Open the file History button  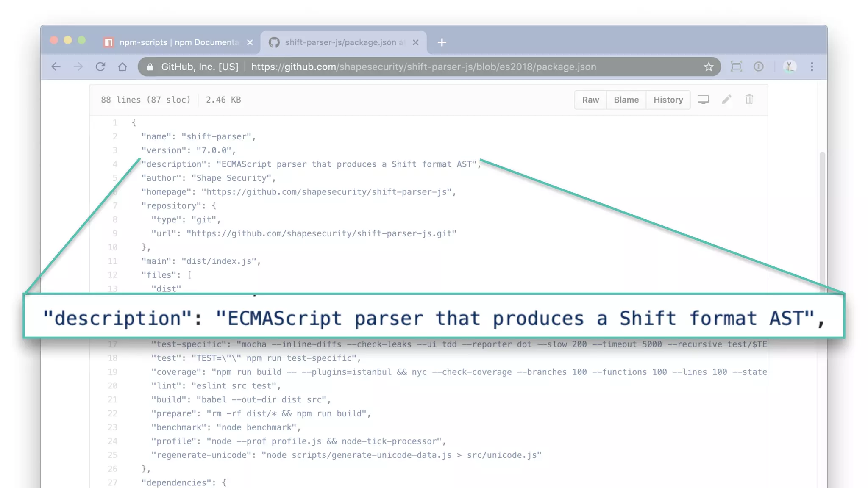click(668, 100)
